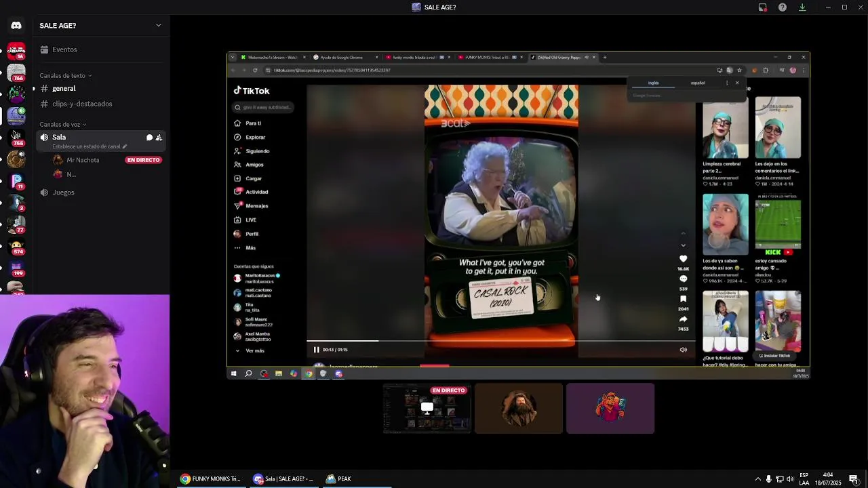The width and height of the screenshot is (868, 488).
Task: Open Eventos calendar entry
Action: 59,49
